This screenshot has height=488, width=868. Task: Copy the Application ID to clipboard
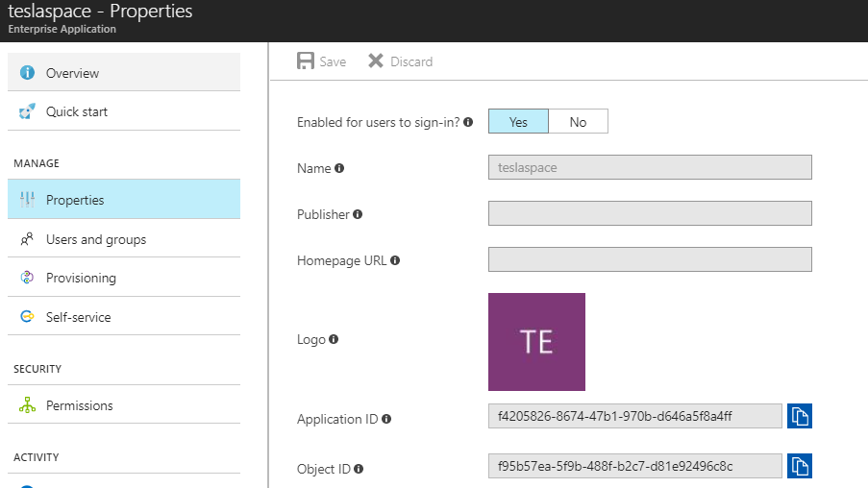click(x=800, y=416)
